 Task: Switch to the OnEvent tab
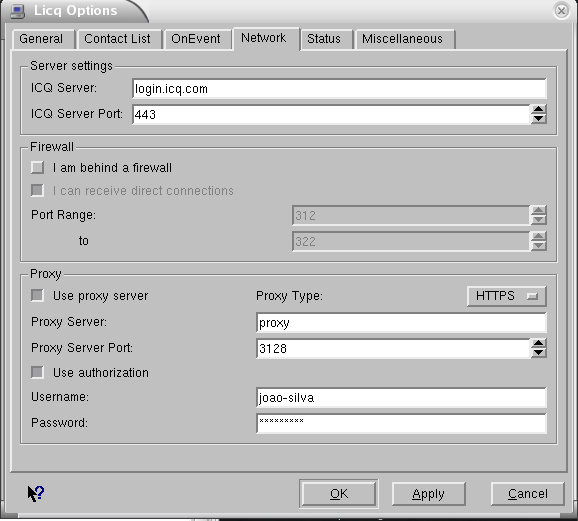198,39
